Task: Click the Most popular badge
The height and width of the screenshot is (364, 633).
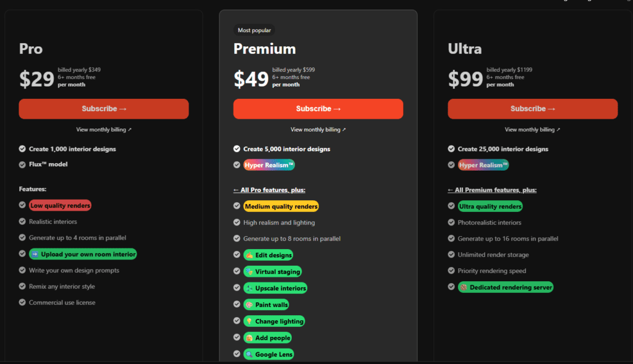Action: point(254,30)
